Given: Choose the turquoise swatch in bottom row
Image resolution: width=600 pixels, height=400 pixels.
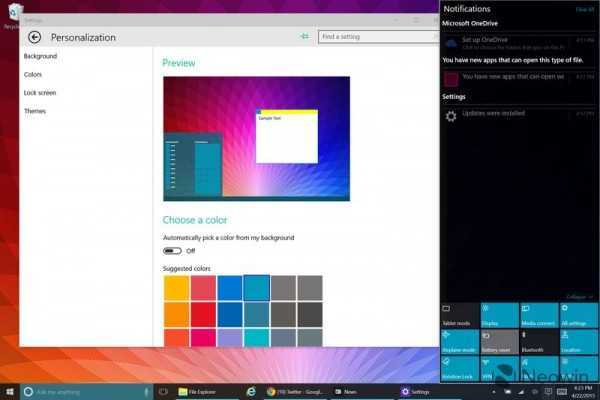Looking at the screenshot, I should pos(256,338).
